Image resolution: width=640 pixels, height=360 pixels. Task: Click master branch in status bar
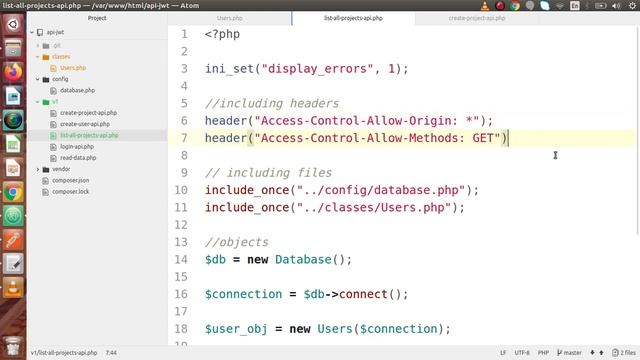tap(569, 353)
